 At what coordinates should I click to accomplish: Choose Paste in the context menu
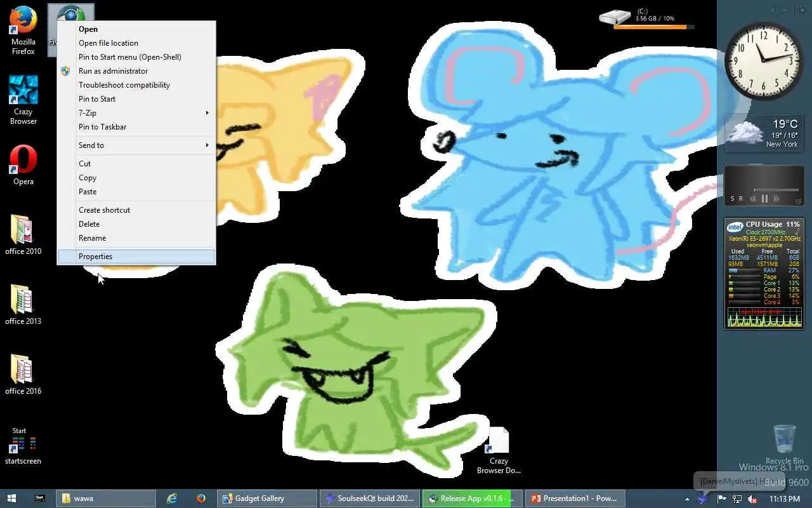136,192
